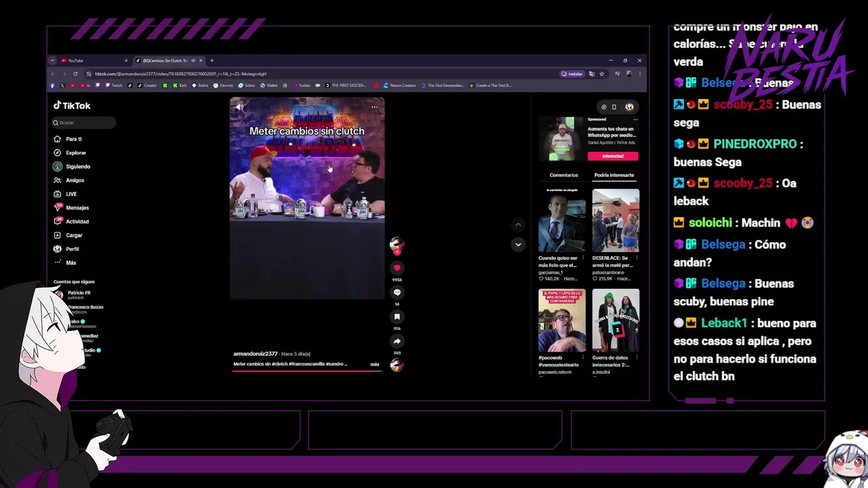Open the sponsored WhatsApp ad thumbnail
Image resolution: width=868 pixels, height=488 pixels.
(x=561, y=139)
